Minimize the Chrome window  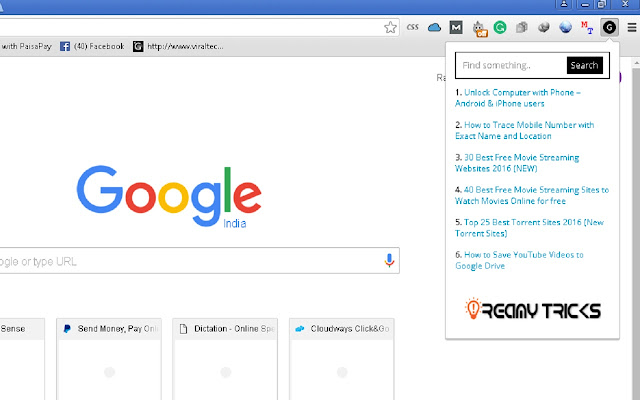585,4
